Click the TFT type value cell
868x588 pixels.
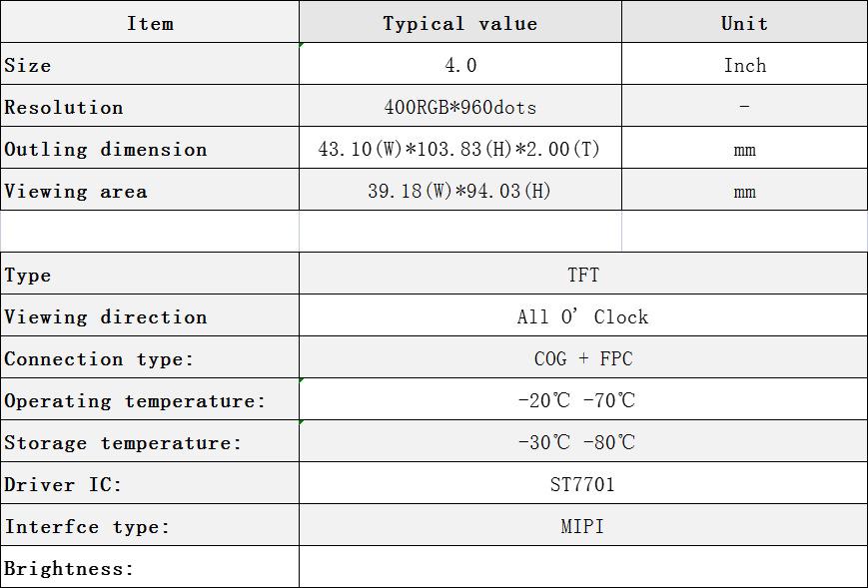583,274
